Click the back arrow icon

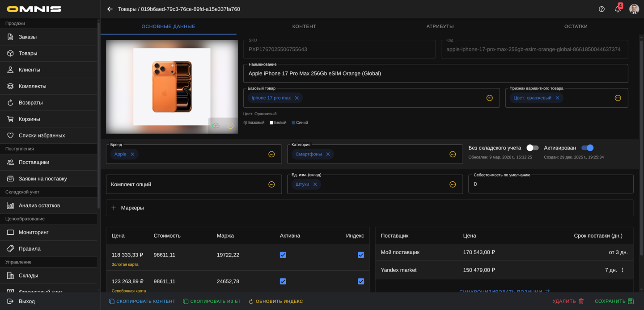(110, 9)
